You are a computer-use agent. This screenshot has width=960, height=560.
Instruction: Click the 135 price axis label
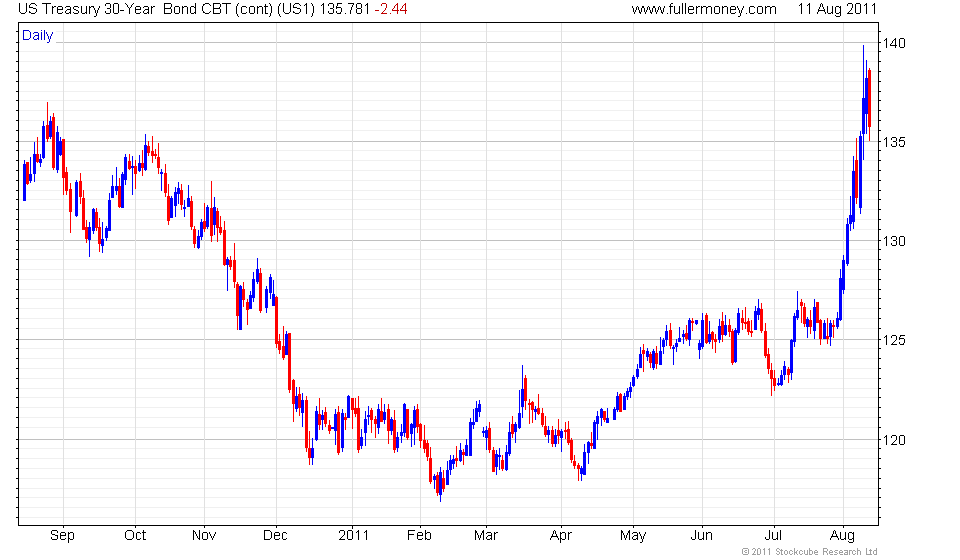893,142
